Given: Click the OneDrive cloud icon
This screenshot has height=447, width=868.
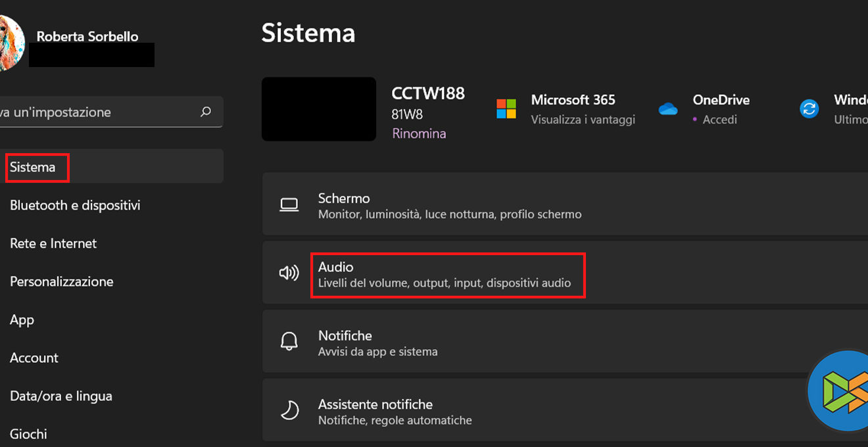Looking at the screenshot, I should click(x=668, y=109).
